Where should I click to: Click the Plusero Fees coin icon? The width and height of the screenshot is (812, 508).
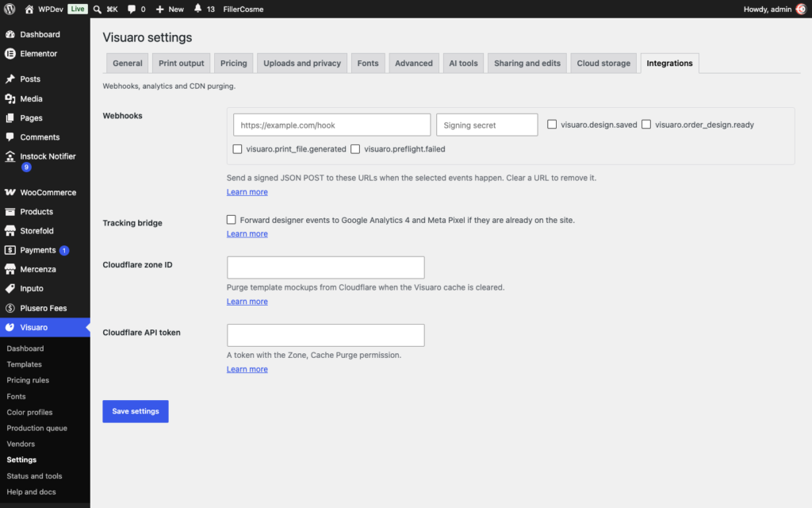click(x=10, y=308)
